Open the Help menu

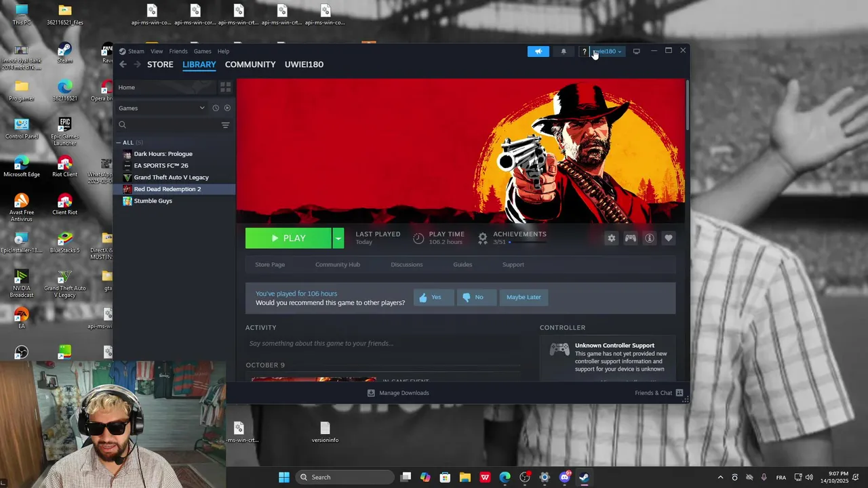(223, 52)
